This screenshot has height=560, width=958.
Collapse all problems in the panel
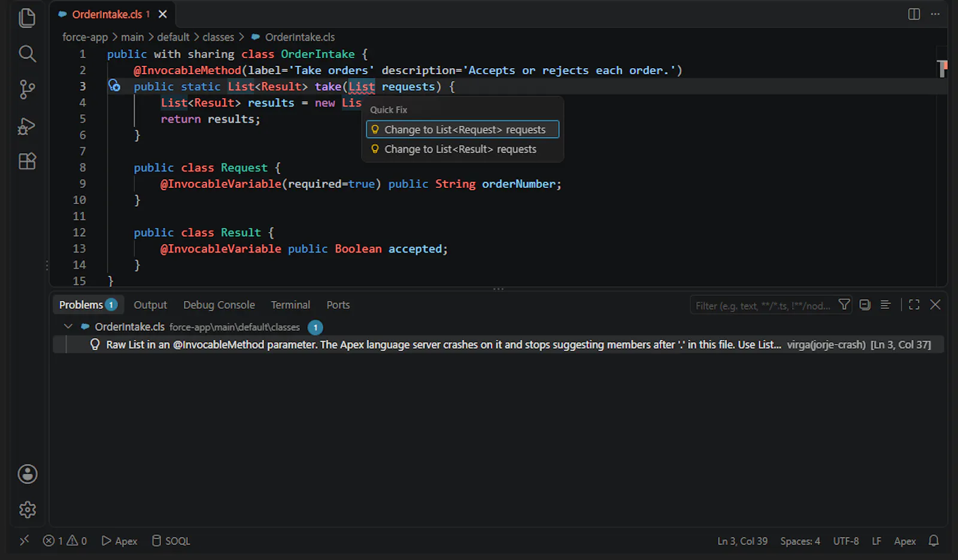click(865, 305)
